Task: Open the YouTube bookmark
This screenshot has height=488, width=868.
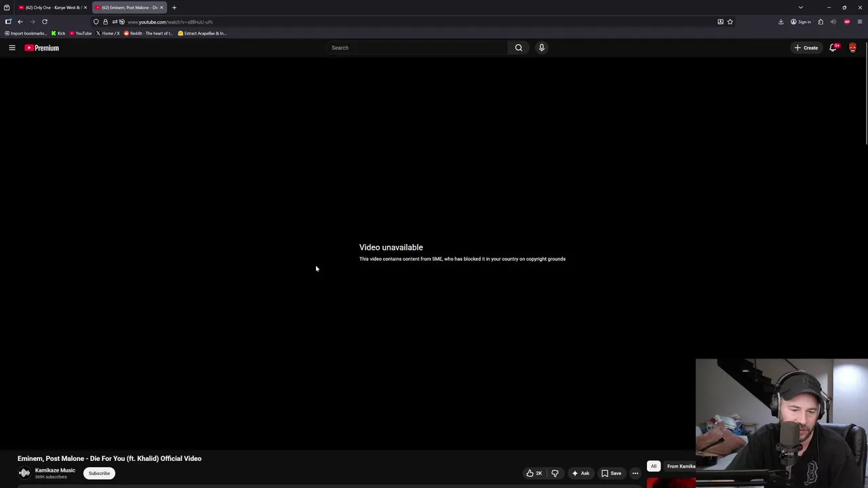Action: 81,33
